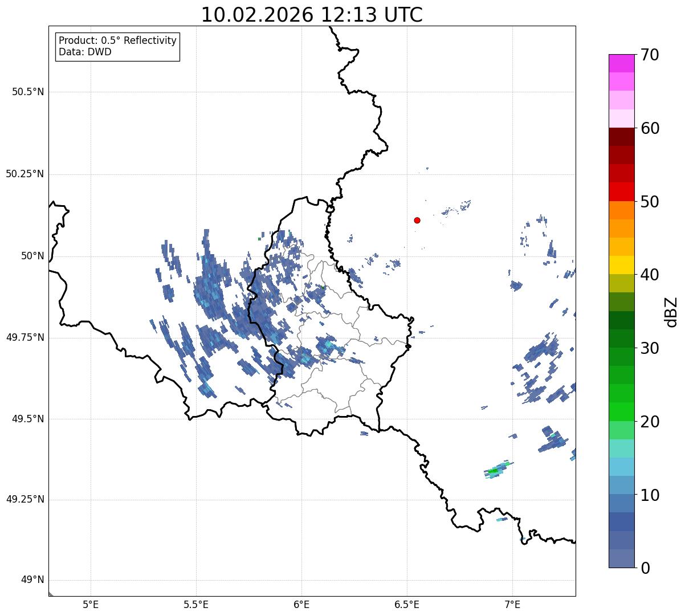Viewport: 685px width, 616px height.
Task: Click the "Data: DWD" text
Action: click(85, 52)
